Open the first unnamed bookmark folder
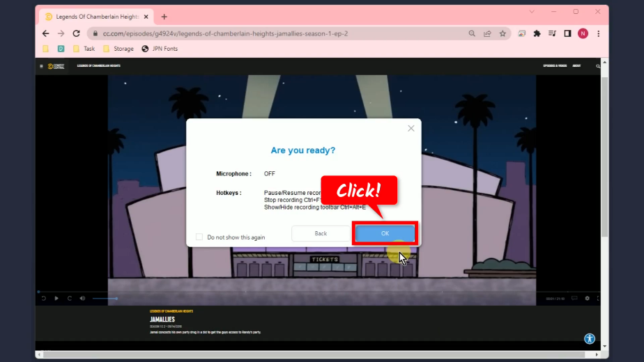Viewport: 644px width, 362px height. click(45, 49)
